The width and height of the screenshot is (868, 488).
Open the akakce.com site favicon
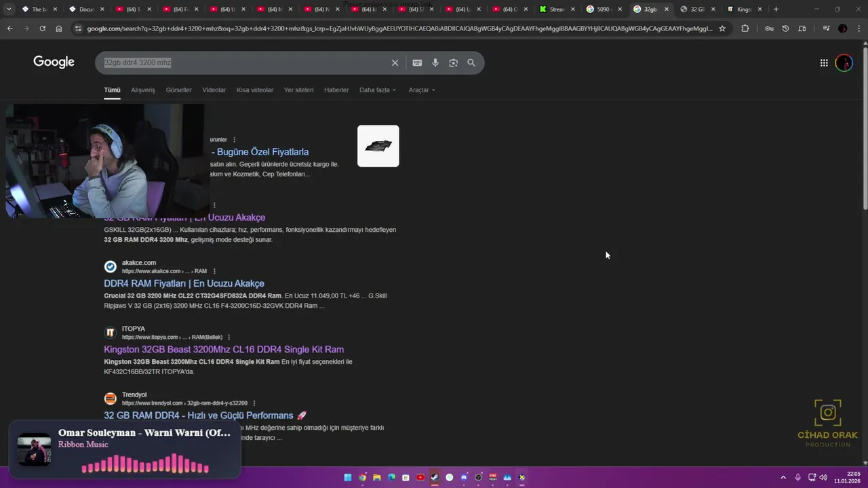click(110, 266)
